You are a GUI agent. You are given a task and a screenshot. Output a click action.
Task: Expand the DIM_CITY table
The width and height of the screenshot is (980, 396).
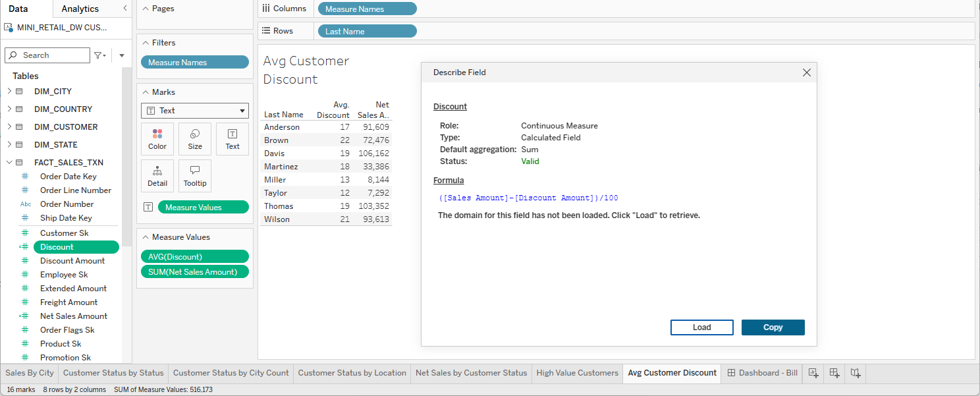tap(9, 92)
